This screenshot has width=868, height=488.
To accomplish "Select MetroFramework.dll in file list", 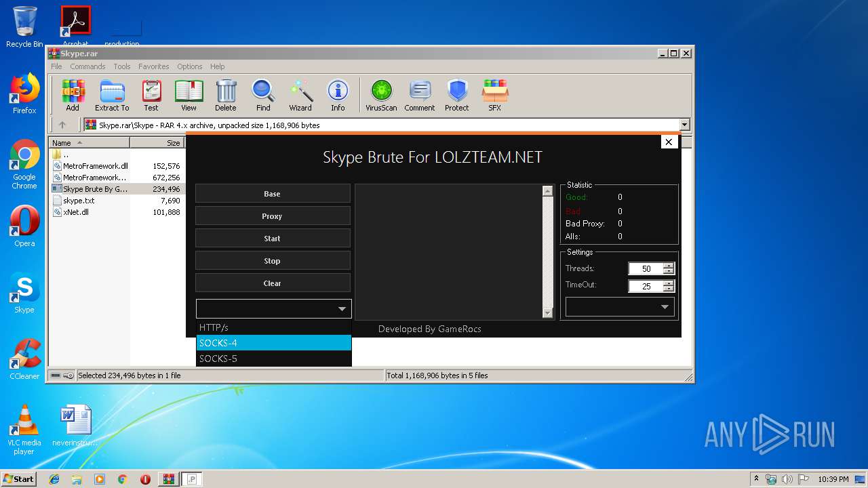I will pyautogui.click(x=96, y=165).
